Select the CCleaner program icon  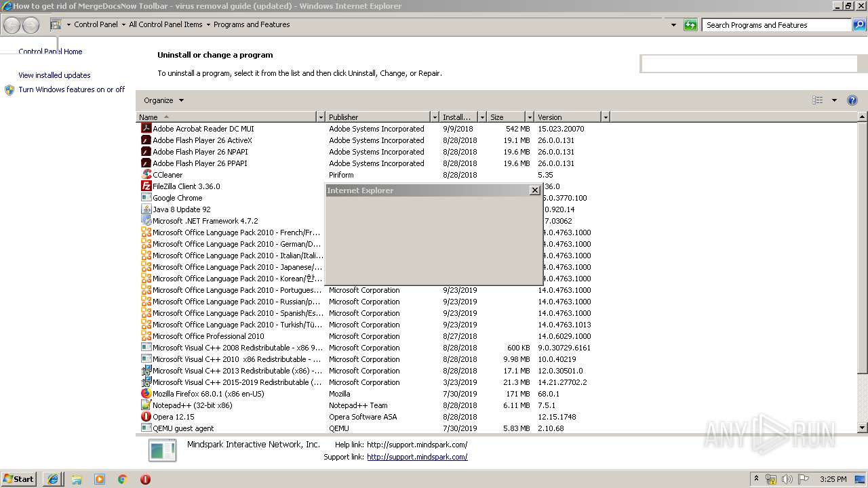tap(146, 174)
